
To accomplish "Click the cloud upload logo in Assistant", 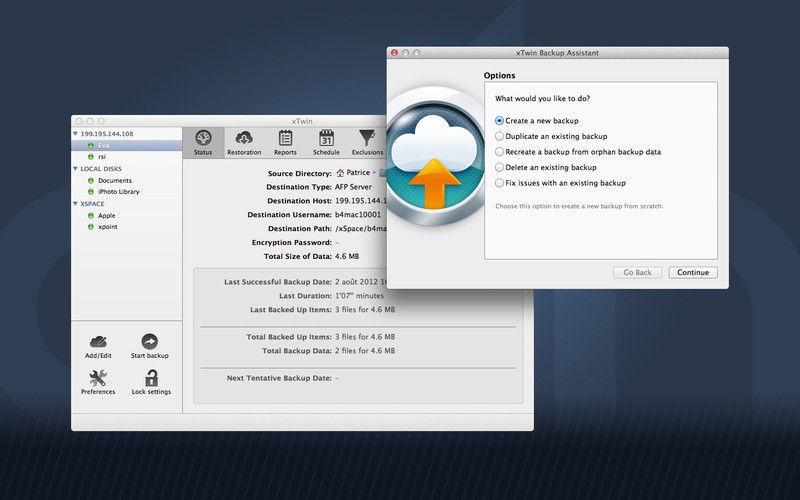I will pos(435,156).
